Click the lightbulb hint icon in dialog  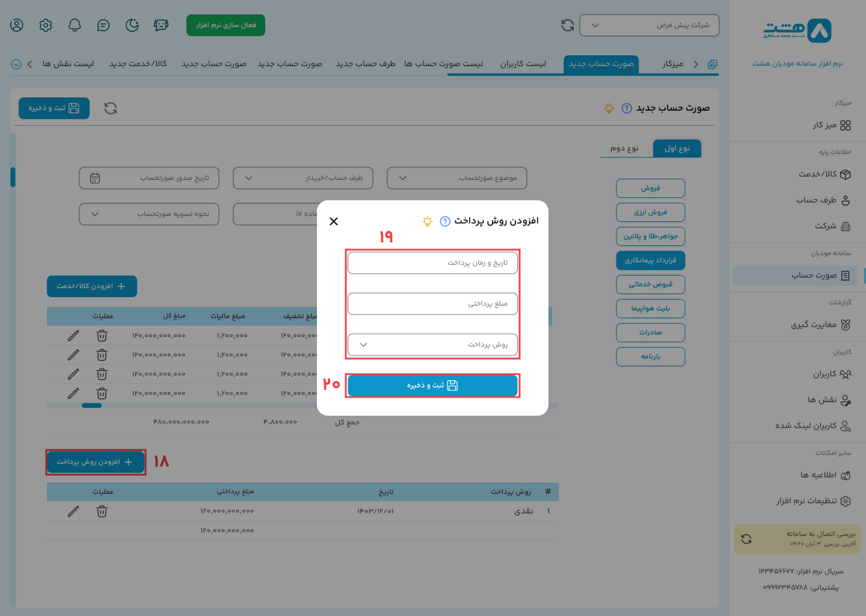tap(428, 221)
